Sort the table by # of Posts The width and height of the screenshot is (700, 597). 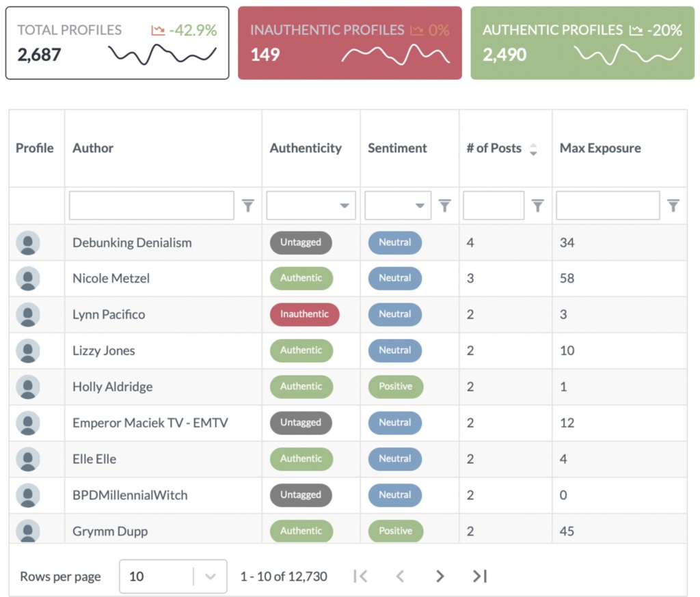533,148
